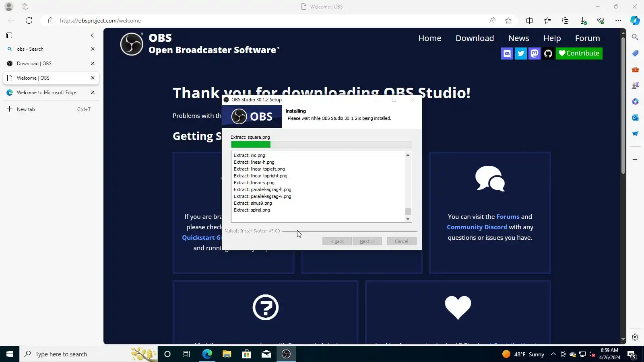Open the sidebar Search icon
Screen dimensions: 644x362
pos(635,37)
